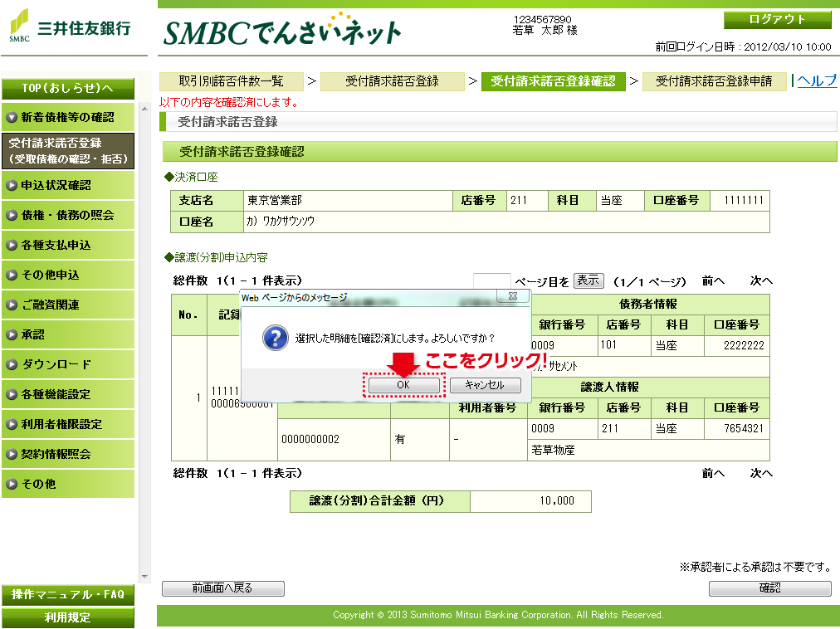This screenshot has width=840, height=629.
Task: Click account number 7654321 cell
Action: click(736, 429)
